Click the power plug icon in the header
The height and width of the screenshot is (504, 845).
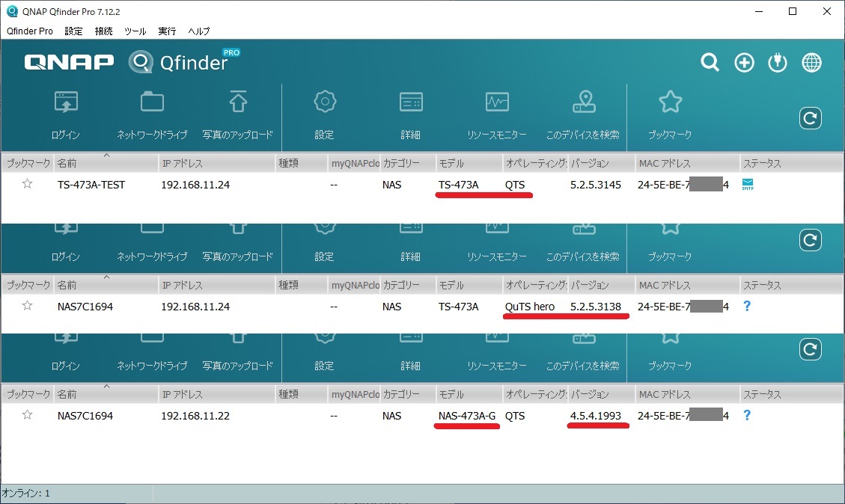pyautogui.click(x=778, y=63)
